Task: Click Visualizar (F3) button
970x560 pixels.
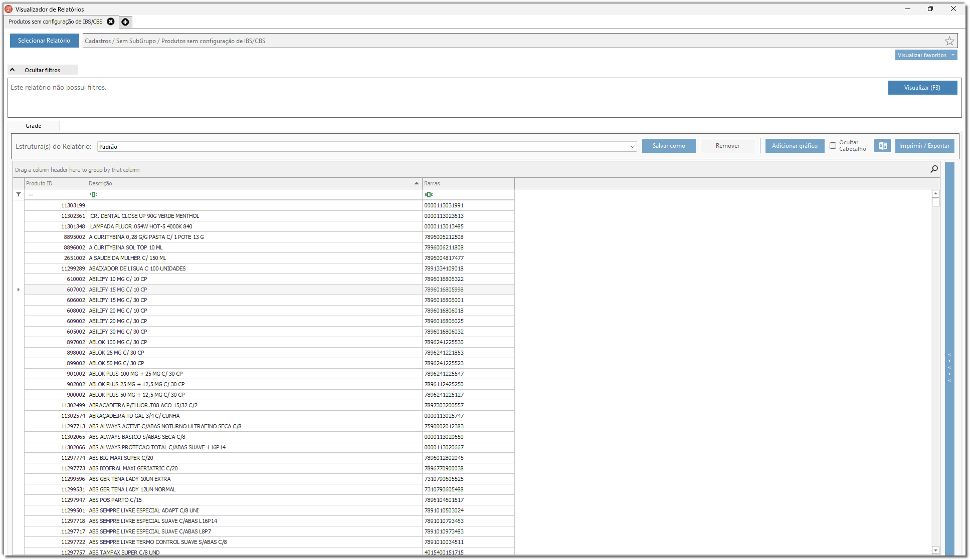Action: [922, 88]
